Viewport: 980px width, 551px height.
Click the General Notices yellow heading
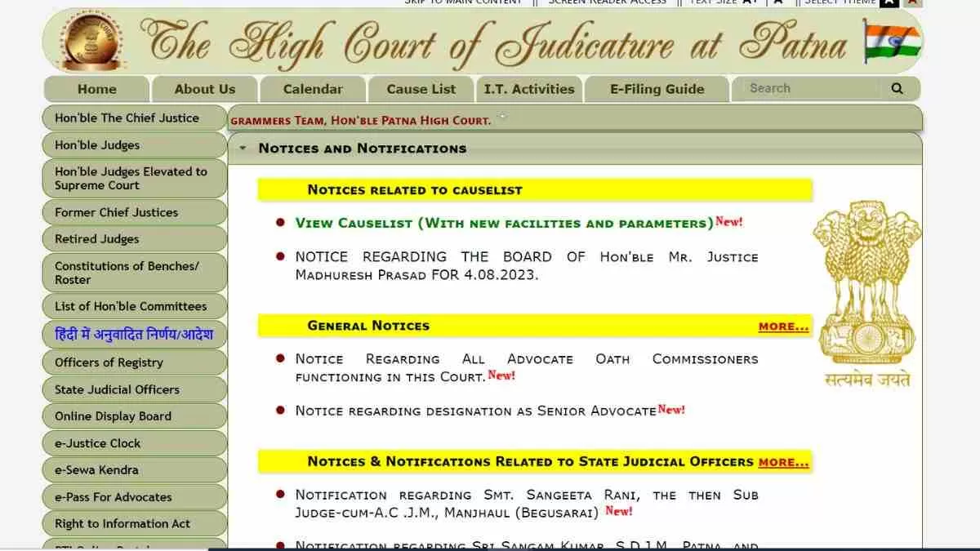coord(368,326)
